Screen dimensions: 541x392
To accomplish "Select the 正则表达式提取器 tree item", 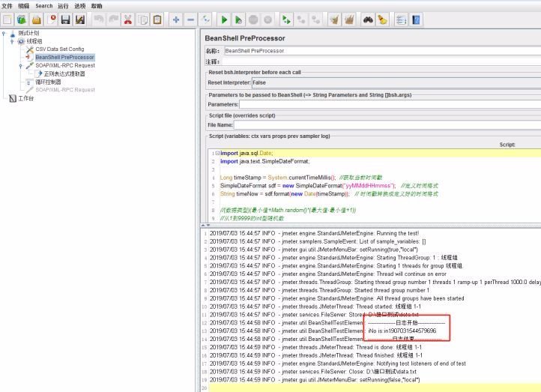I will [64, 73].
